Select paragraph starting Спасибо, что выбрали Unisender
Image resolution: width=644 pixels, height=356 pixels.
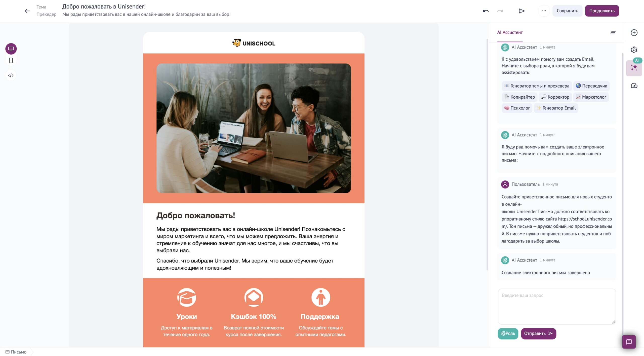245,264
